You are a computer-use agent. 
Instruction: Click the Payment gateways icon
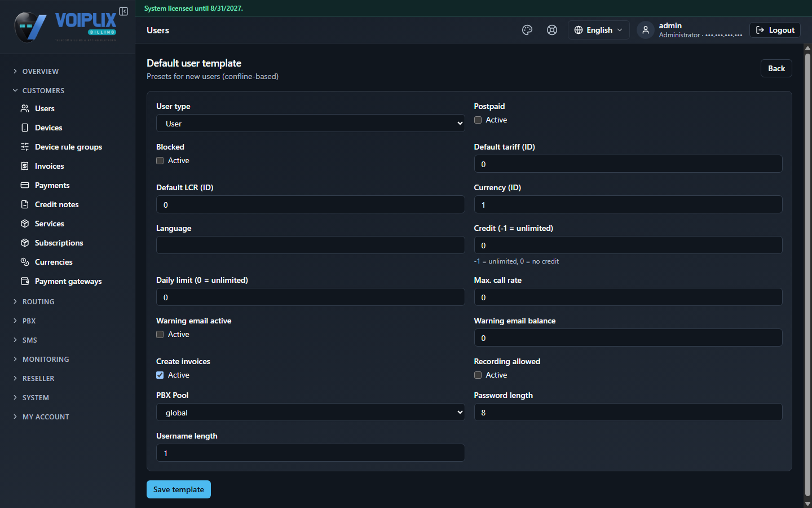click(25, 281)
